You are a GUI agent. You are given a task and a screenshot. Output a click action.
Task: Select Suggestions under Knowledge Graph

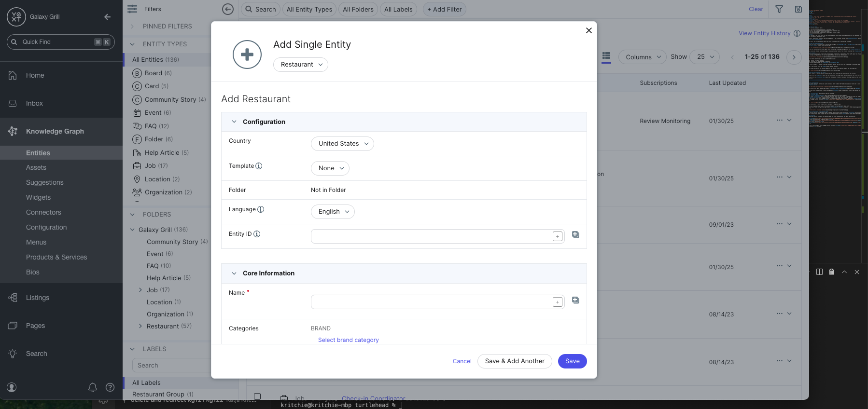click(x=45, y=183)
